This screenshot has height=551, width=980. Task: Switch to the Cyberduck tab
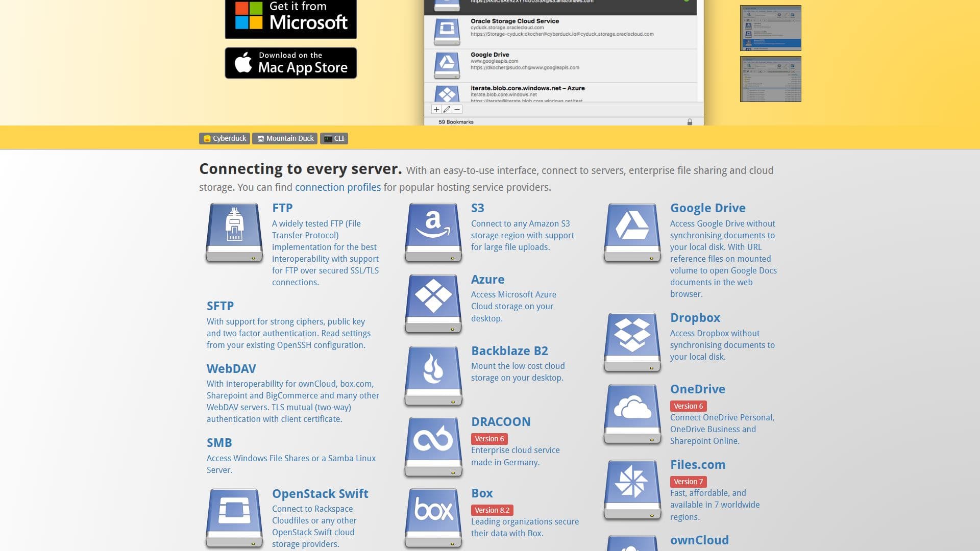[225, 138]
